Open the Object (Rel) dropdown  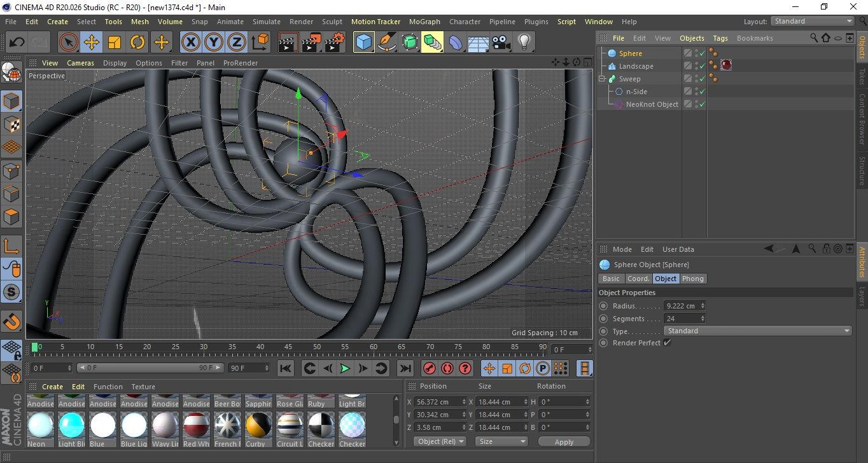tap(440, 441)
